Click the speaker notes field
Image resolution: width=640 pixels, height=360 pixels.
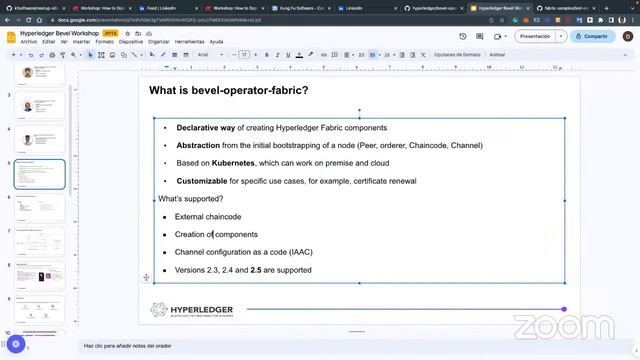click(355, 346)
